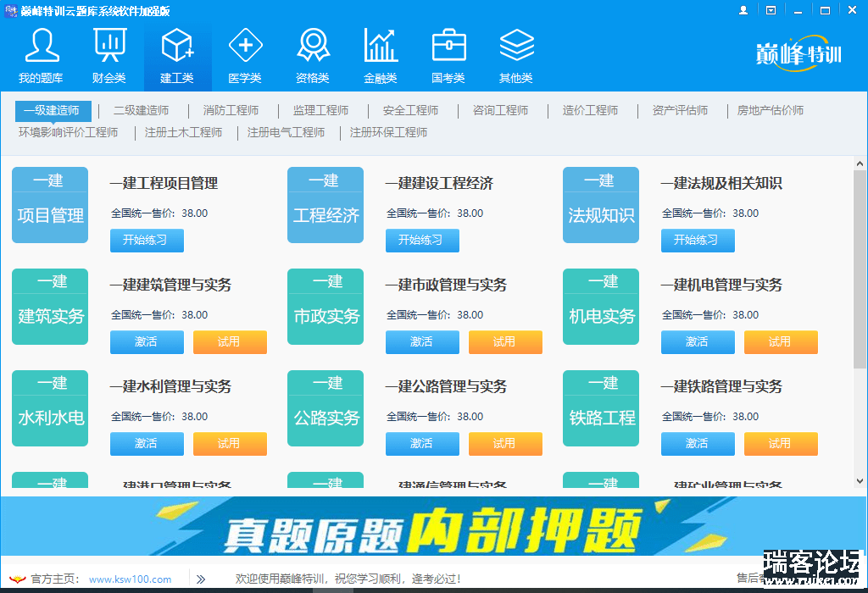868x593 pixels.
Task: Click the user account icon in title bar
Action: 743,10
